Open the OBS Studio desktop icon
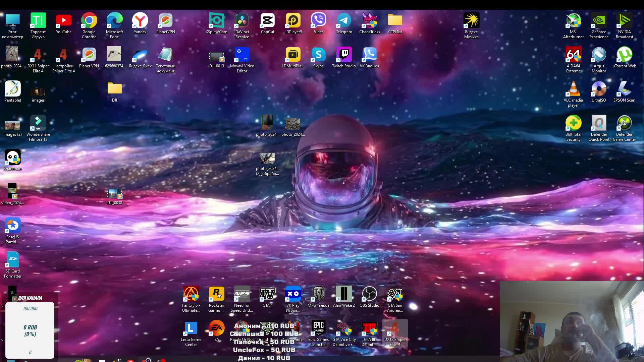 (369, 294)
